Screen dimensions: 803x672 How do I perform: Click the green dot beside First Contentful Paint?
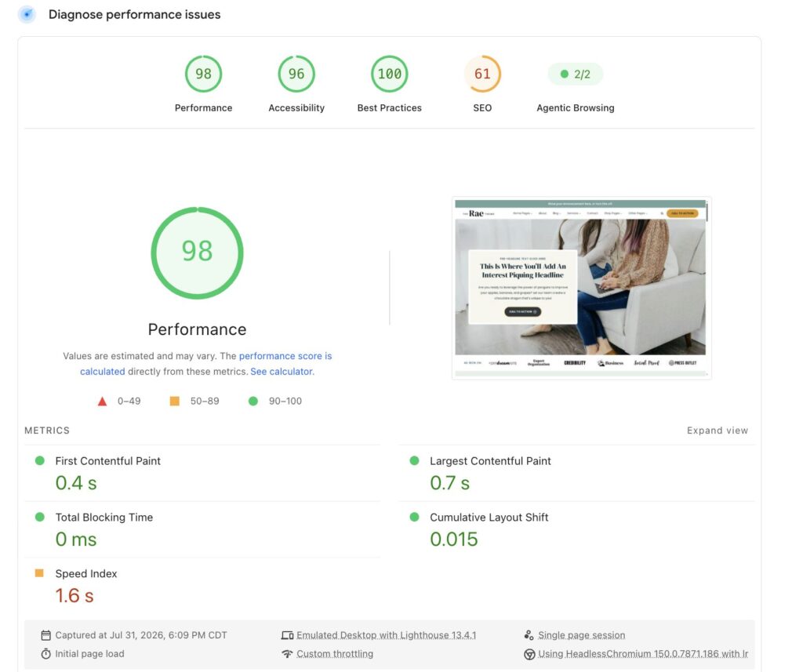[39, 460]
